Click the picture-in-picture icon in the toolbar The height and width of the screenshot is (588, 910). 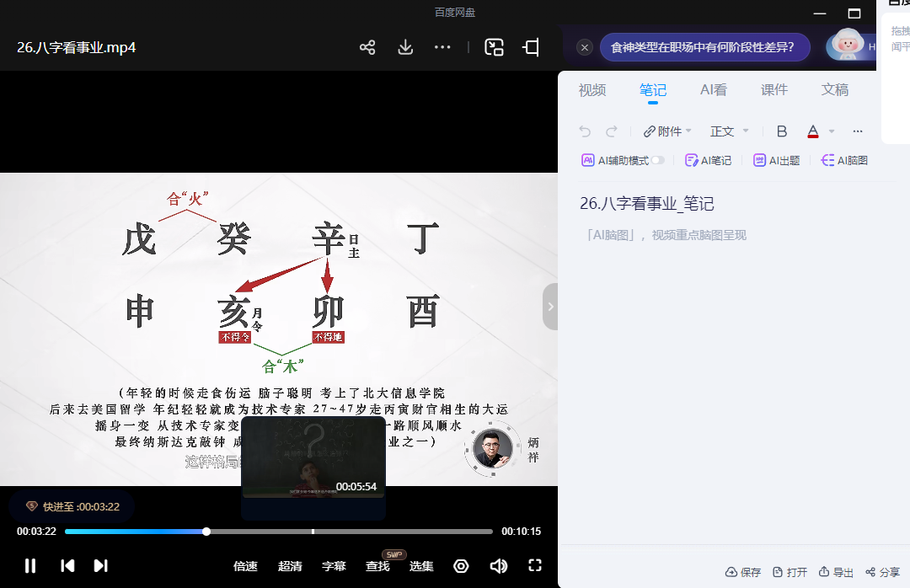tap(495, 48)
